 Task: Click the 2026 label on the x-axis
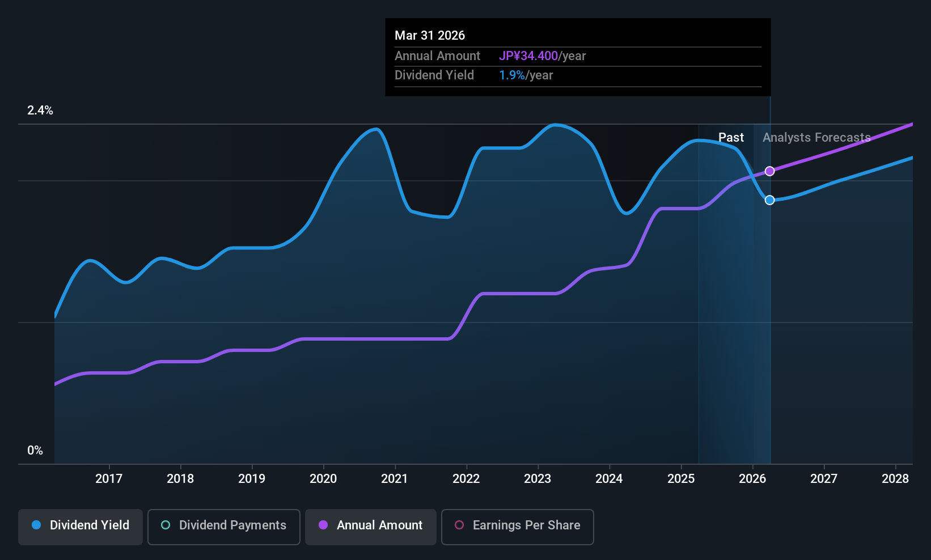pos(752,478)
